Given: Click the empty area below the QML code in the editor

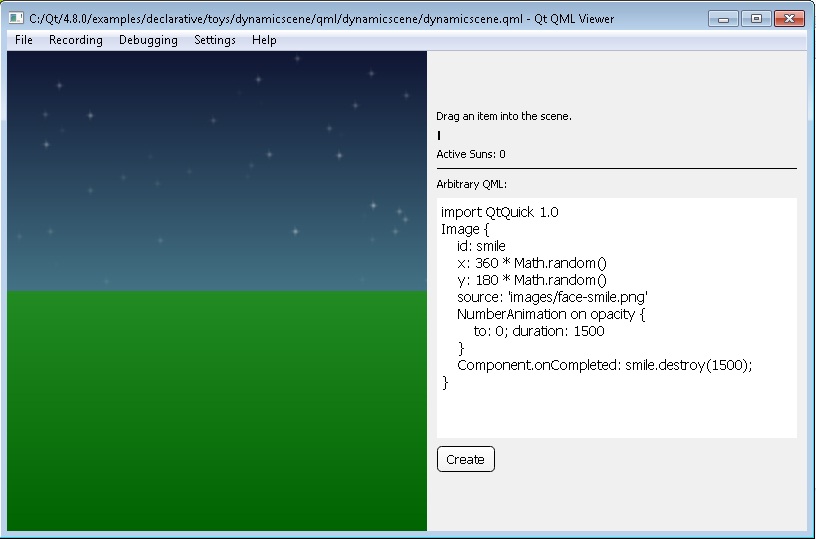Looking at the screenshot, I should [617, 414].
